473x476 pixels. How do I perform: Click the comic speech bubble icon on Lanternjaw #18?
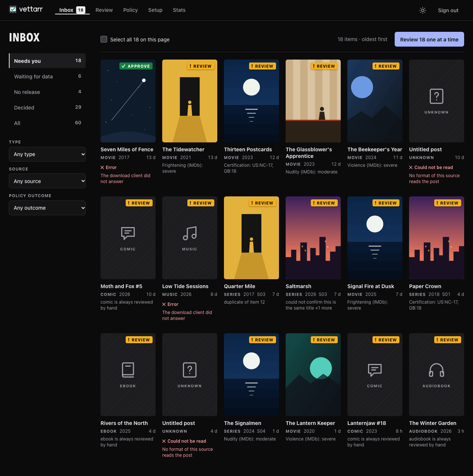tap(375, 370)
